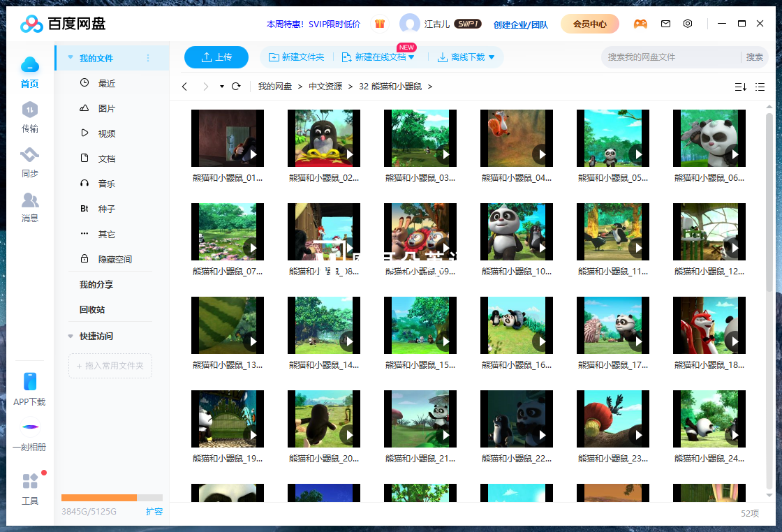Click the 会员中心 button
The height and width of the screenshot is (532, 782).
589,24
